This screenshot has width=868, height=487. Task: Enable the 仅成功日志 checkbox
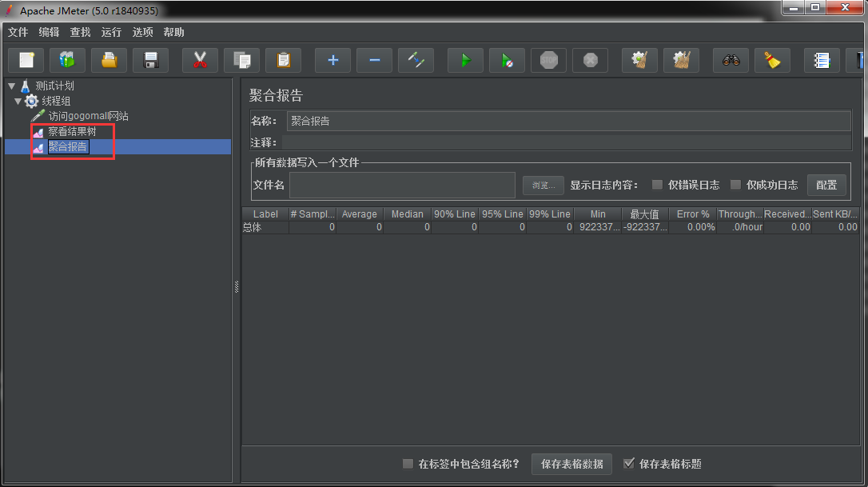tap(735, 185)
